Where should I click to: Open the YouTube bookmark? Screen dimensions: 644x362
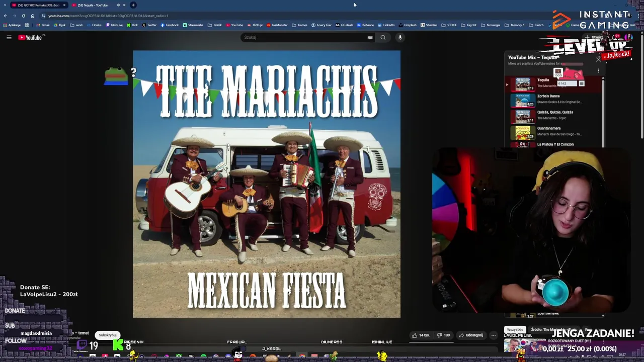(234, 25)
